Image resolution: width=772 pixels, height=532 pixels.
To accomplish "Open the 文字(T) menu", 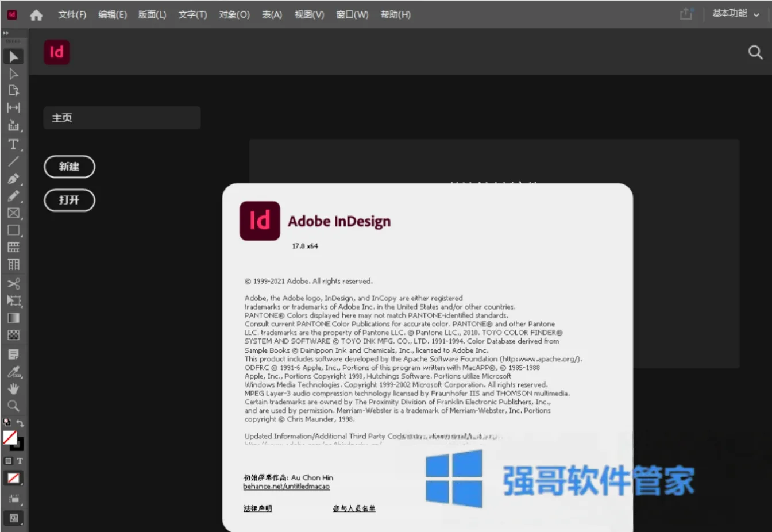I will 192,15.
